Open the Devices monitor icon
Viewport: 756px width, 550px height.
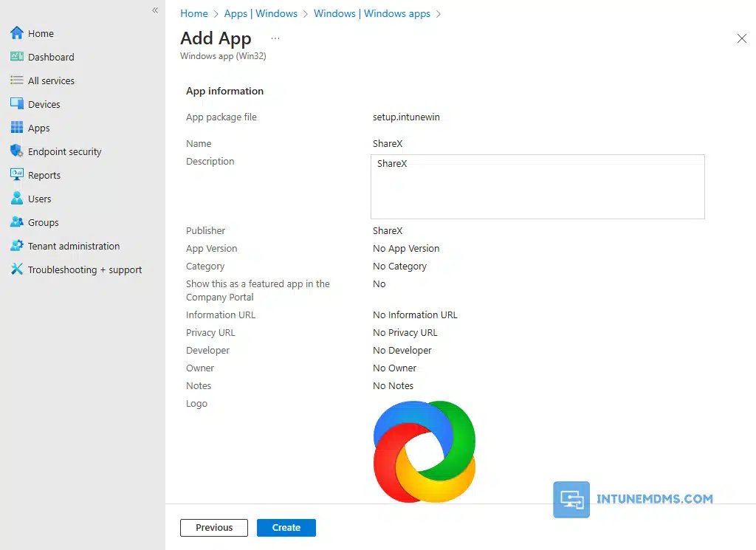(16, 104)
